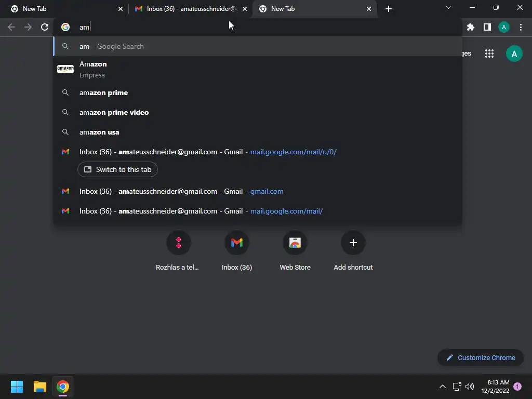
Task: Click the Amazon logo suggestion icon
Action: click(x=65, y=69)
